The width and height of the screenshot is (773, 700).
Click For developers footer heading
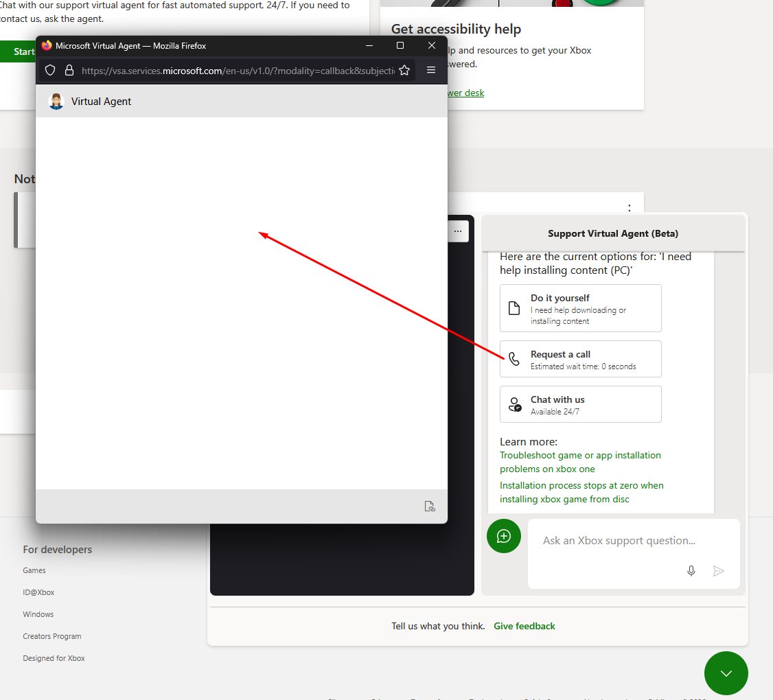coord(57,549)
